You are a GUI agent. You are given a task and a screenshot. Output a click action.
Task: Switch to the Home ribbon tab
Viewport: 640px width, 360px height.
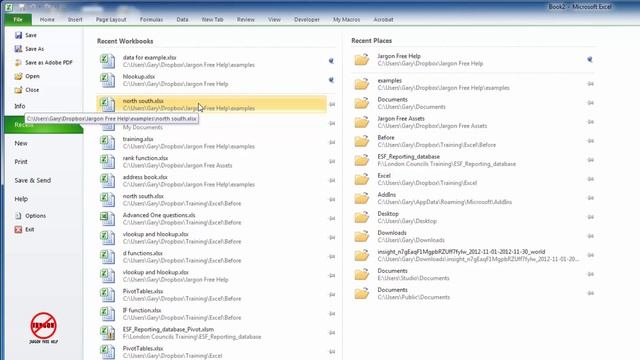tap(47, 20)
